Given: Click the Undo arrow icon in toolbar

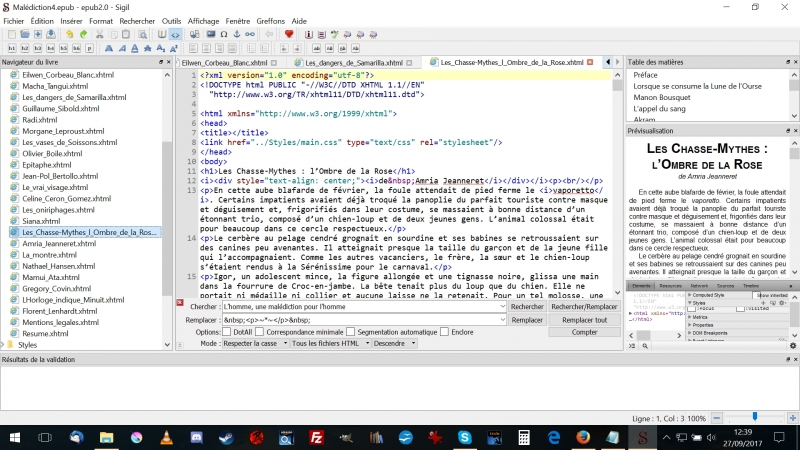Looking at the screenshot, I should 69,34.
